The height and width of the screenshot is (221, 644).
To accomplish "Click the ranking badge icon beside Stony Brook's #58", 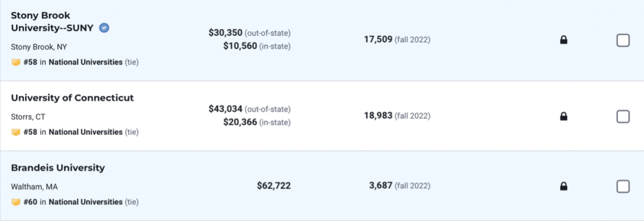I will tap(16, 63).
